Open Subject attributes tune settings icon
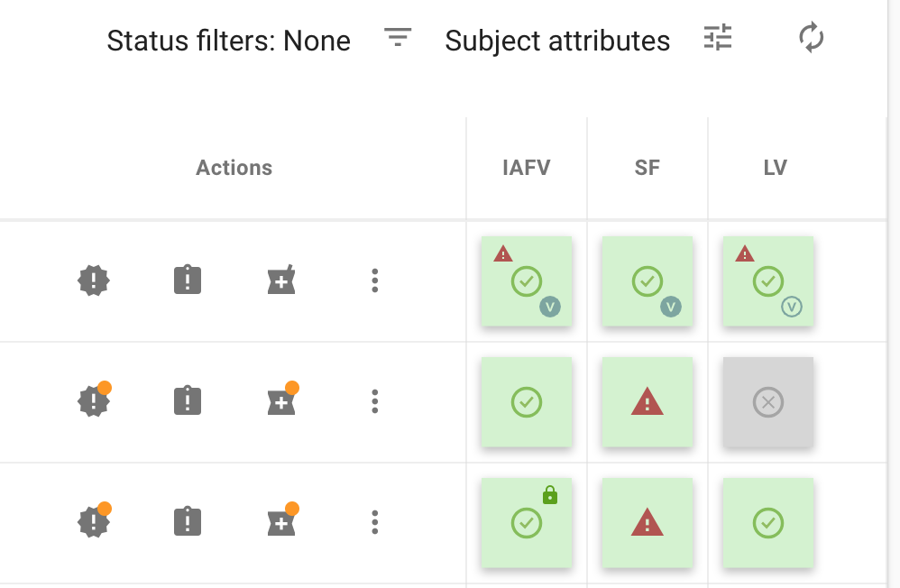Screen dimensions: 900x588 coord(718,38)
